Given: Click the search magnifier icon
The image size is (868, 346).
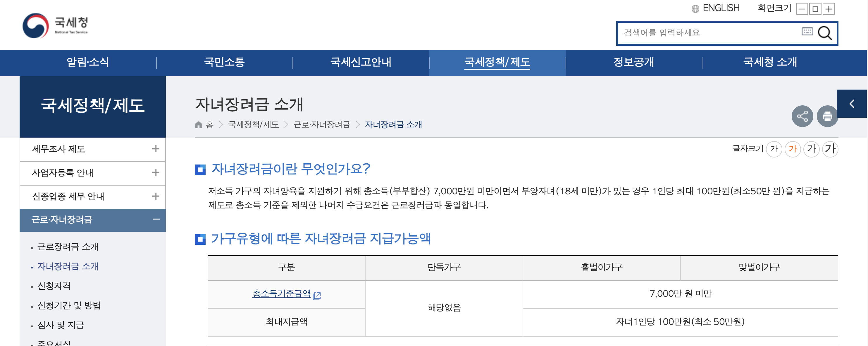Looking at the screenshot, I should [x=825, y=33].
